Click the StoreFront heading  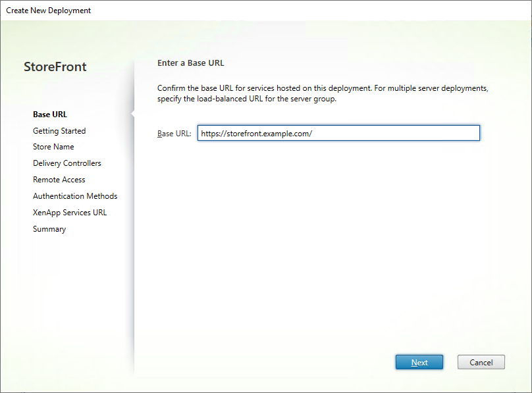pos(55,66)
